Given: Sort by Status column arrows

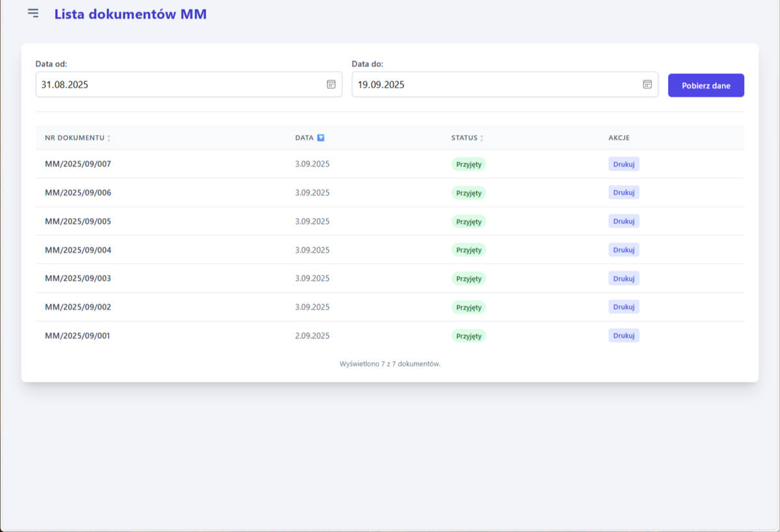Looking at the screenshot, I should pyautogui.click(x=482, y=138).
